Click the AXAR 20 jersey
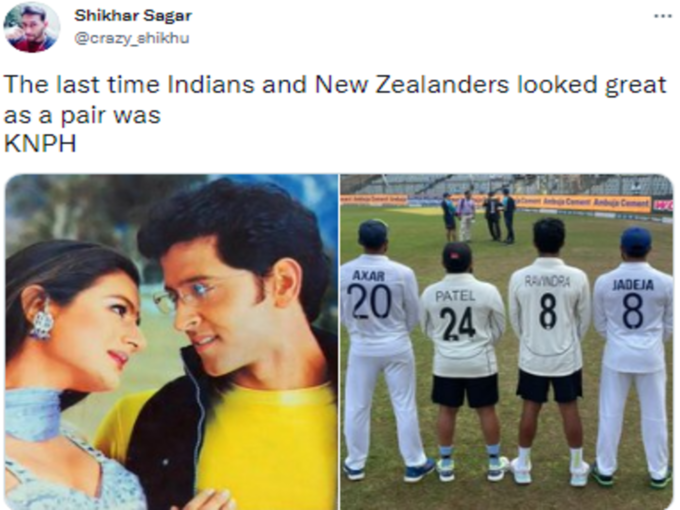The height and width of the screenshot is (510, 680). tap(378, 299)
